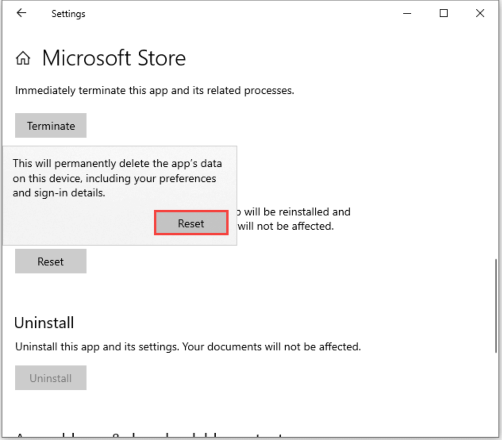
Task: Click the 'This will permanently delete' warning text
Action: 117,178
